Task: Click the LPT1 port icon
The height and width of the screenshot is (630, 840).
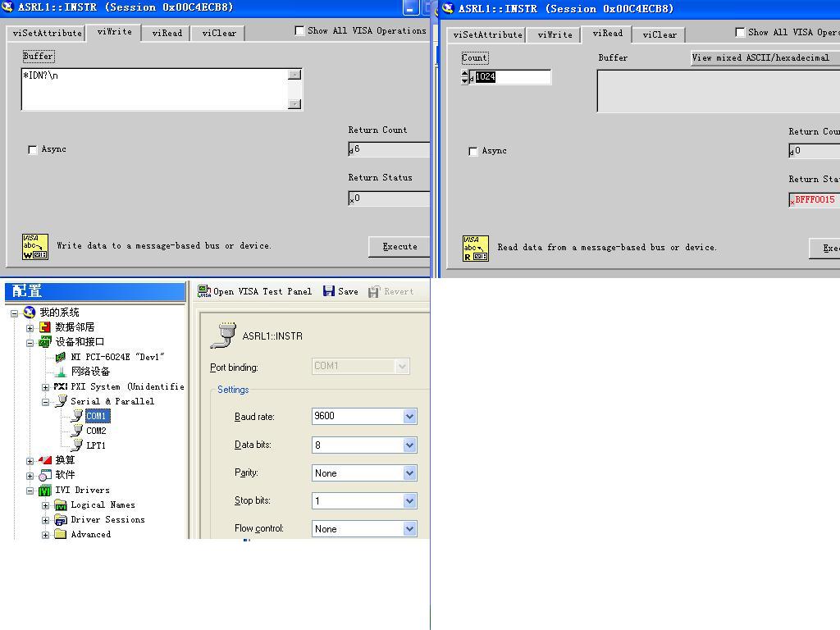Action: point(77,445)
